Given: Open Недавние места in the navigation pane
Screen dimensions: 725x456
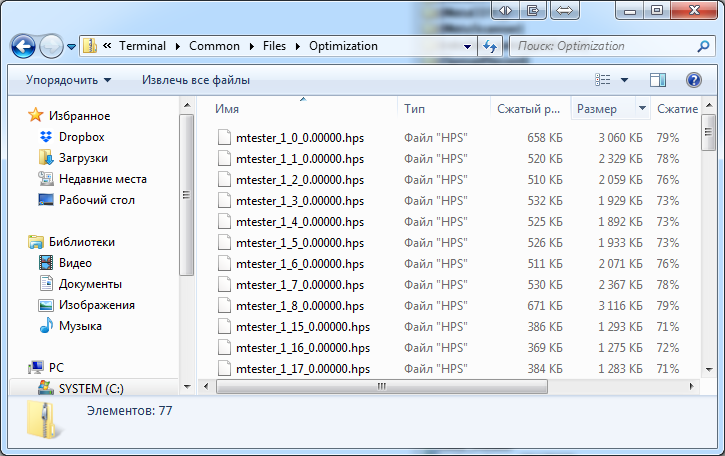Looking at the screenshot, I should pos(103,179).
